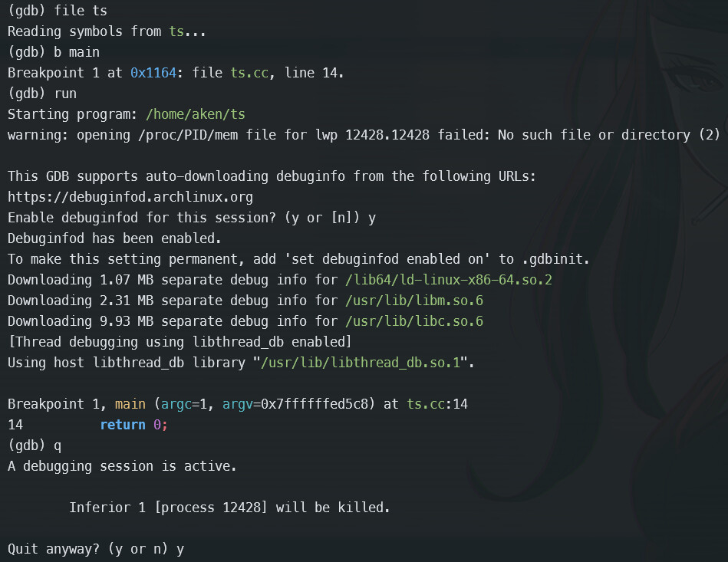Click the ts.cc filename in breakpoint line

(249, 73)
